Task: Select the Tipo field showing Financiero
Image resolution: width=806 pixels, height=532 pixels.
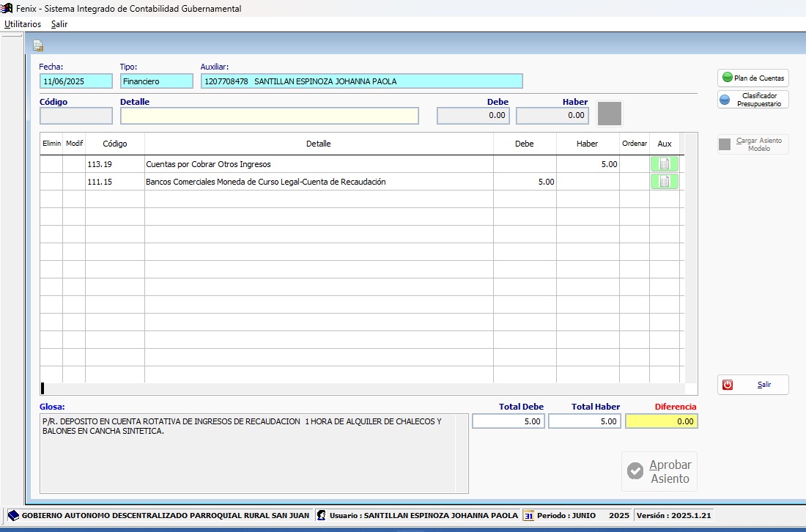Action: coord(156,81)
